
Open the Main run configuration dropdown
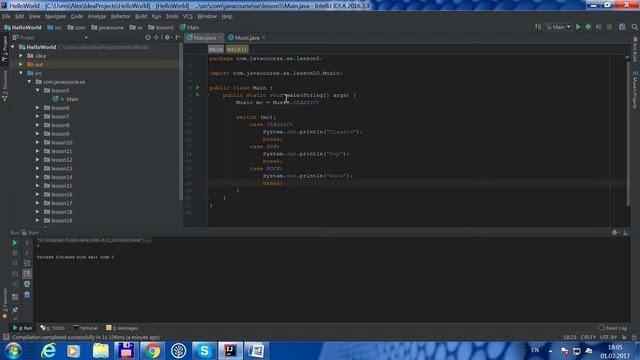point(558,27)
